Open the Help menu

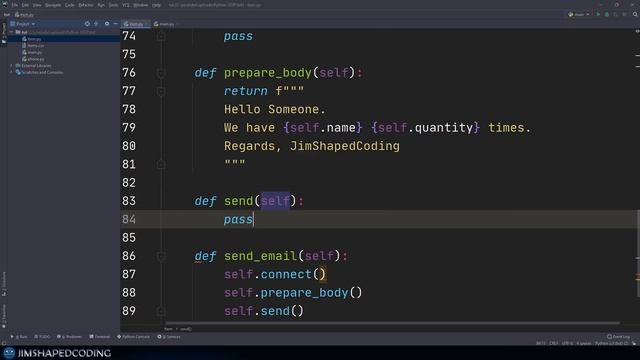(156, 5)
